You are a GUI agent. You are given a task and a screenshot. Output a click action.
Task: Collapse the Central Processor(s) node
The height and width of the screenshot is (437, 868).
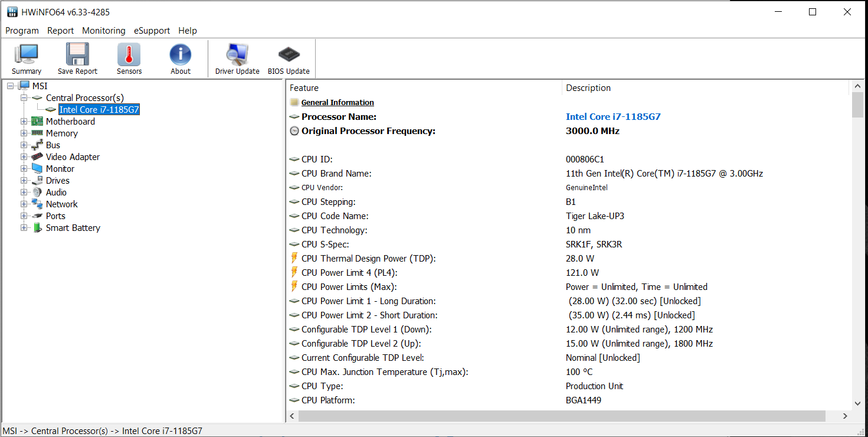pyautogui.click(x=24, y=98)
